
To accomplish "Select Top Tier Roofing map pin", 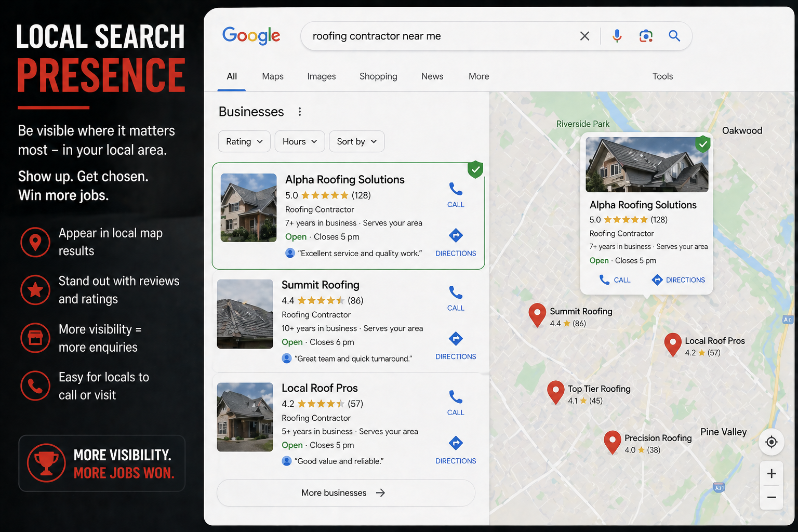I will click(556, 392).
